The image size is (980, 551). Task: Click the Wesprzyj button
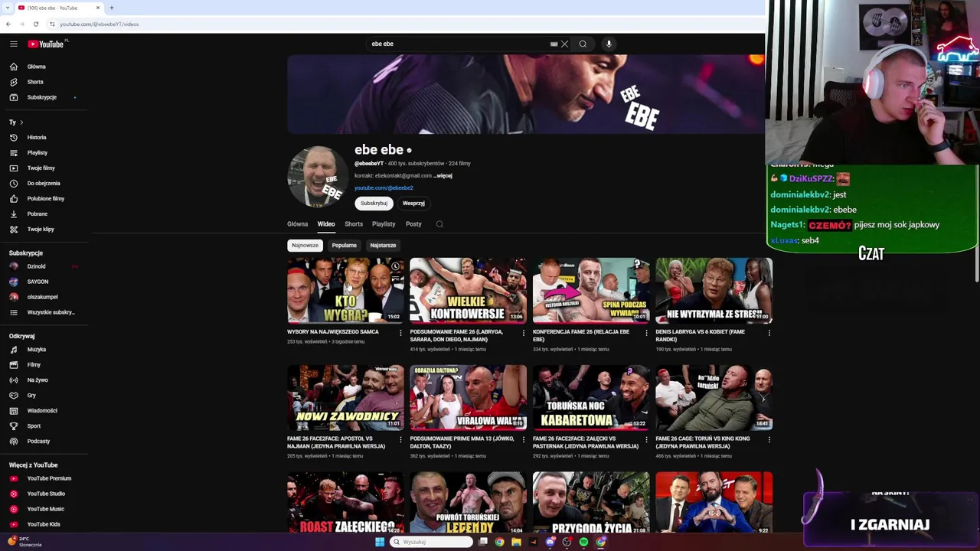tap(413, 204)
